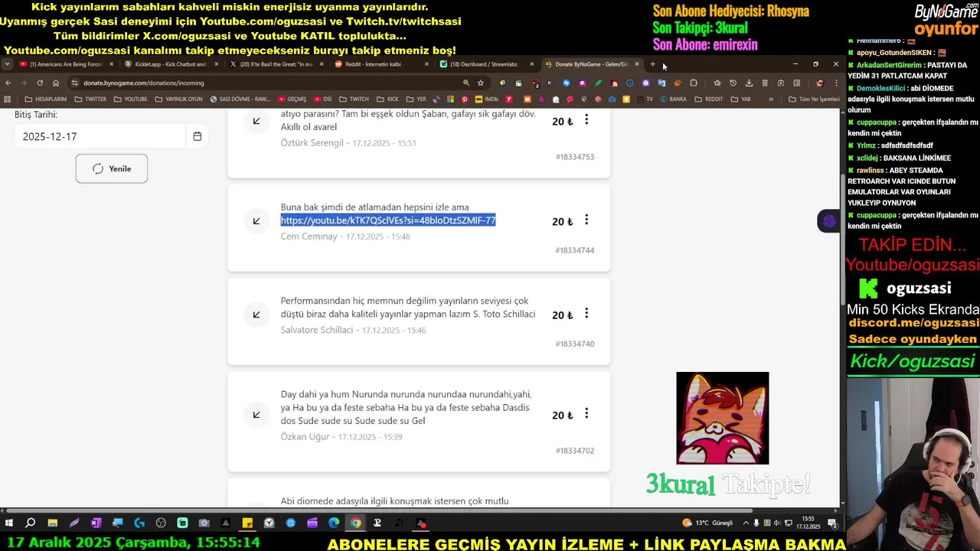Screen dimensions: 980x551
Task: Open the KICK bookmarks folder
Action: pos(387,99)
